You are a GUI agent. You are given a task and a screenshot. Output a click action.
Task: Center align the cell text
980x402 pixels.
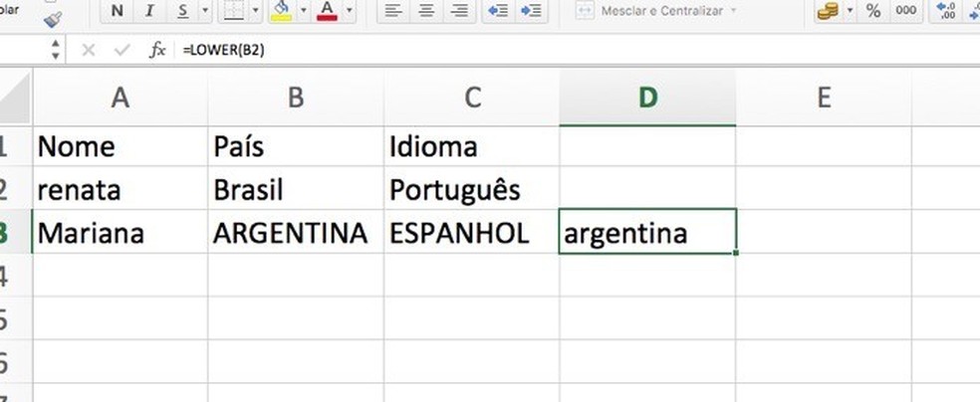426,11
